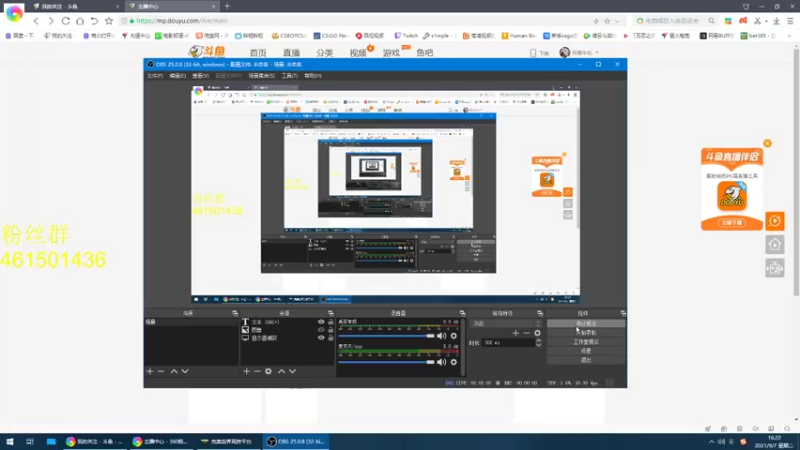
Task: Adjust the 桌面音频 volume slider
Action: pyautogui.click(x=386, y=336)
